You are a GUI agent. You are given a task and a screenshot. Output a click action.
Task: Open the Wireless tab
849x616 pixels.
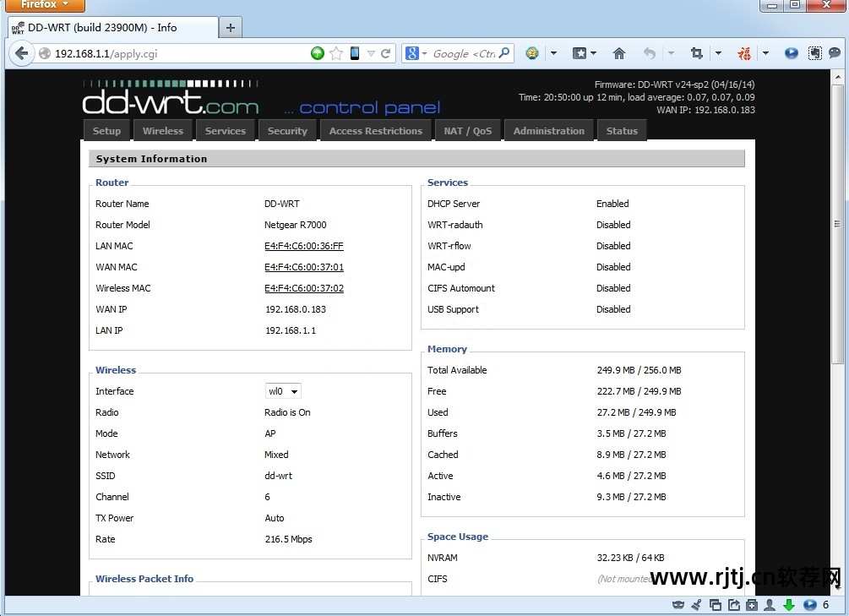point(163,131)
